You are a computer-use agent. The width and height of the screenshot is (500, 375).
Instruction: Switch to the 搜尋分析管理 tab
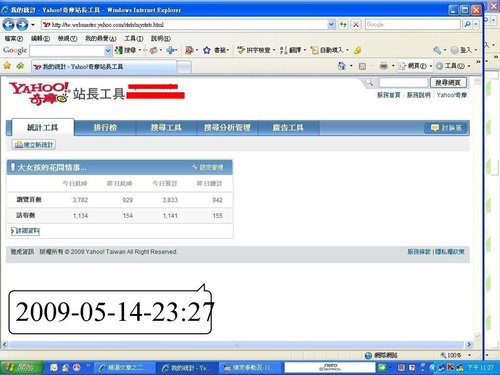(x=227, y=127)
